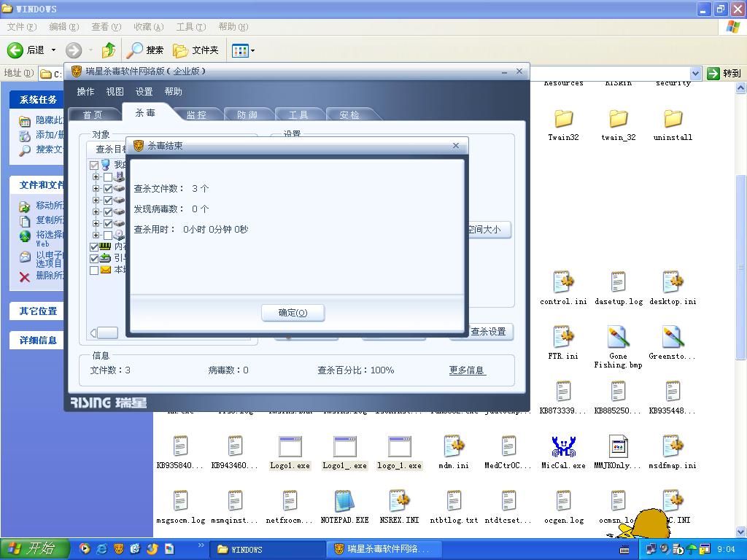The height and width of the screenshot is (560, 747).
Task: Switch to the 监控 tab
Action: 196,114
